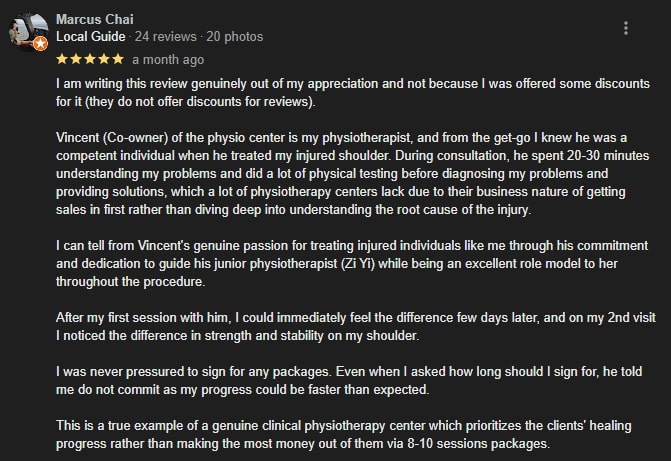Click the phrase 'Vincent's genuine passion' in the review
This screenshot has width=671, height=461.
(x=191, y=245)
